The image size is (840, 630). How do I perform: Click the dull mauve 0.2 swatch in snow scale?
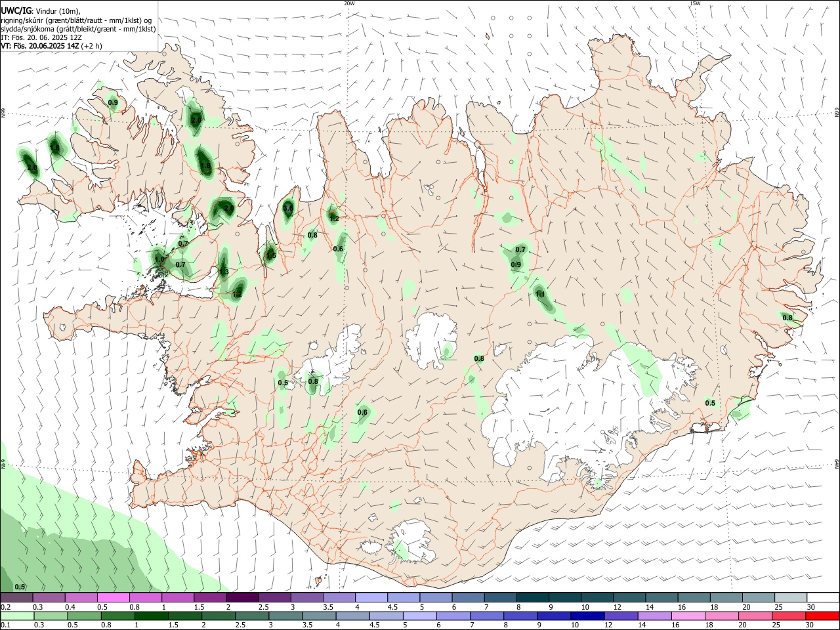(16, 597)
